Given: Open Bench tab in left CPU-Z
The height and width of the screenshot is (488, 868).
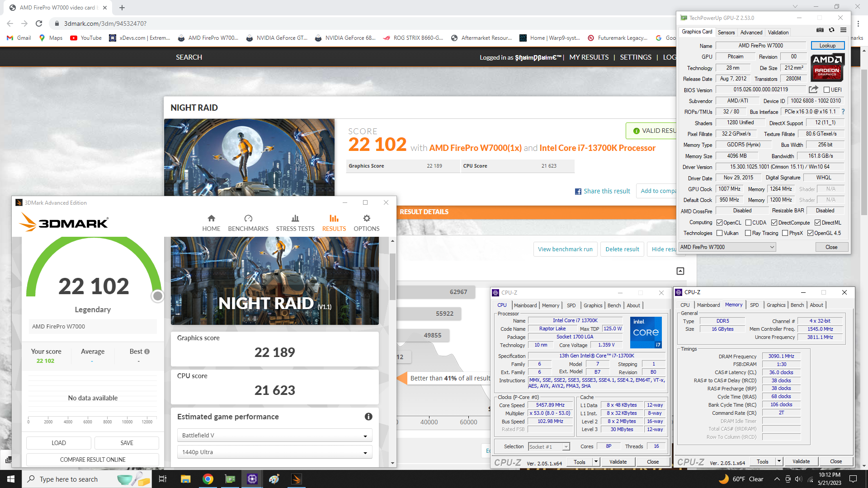Looking at the screenshot, I should click(x=614, y=305).
